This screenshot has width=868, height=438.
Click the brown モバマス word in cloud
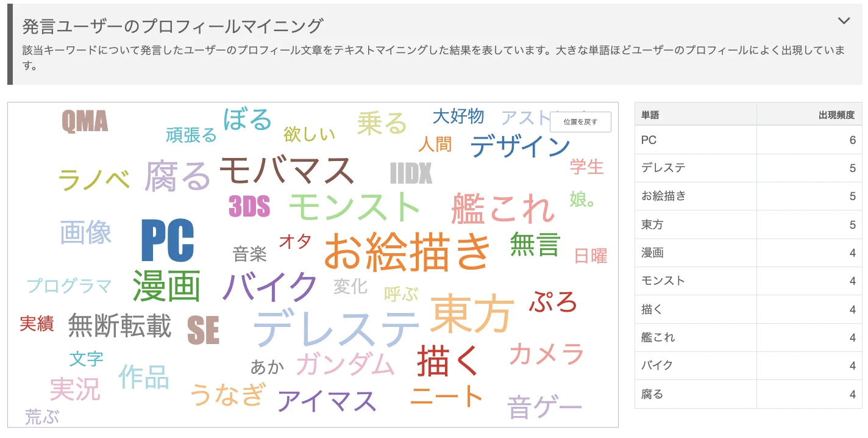286,170
